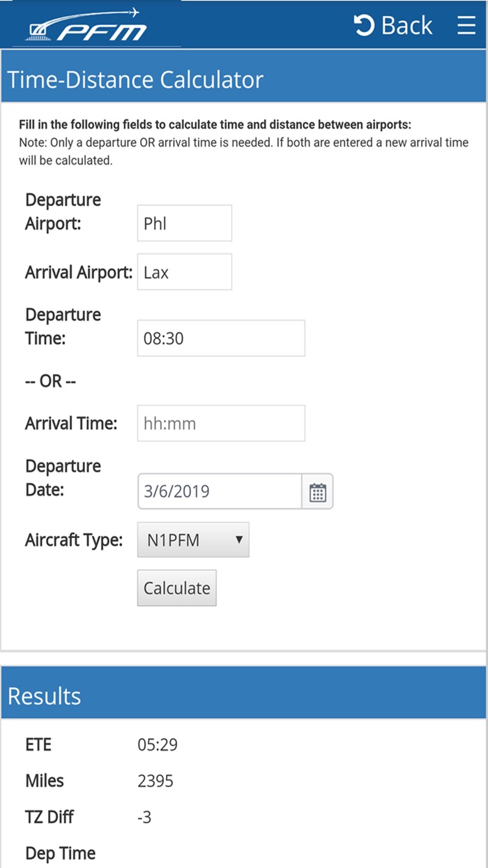Click the calendar grid icon beside Departure Date
This screenshot has height=868, width=488.
[x=317, y=491]
